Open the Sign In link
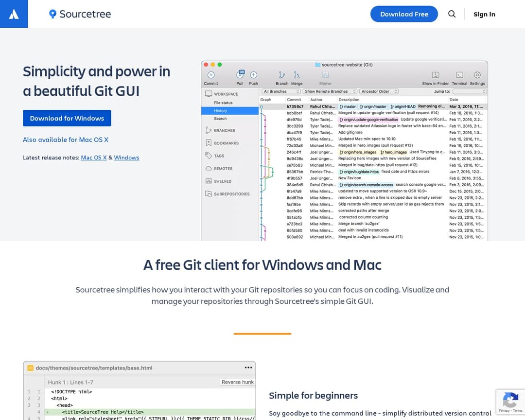Screen dimensions: 525x420 coord(484,15)
